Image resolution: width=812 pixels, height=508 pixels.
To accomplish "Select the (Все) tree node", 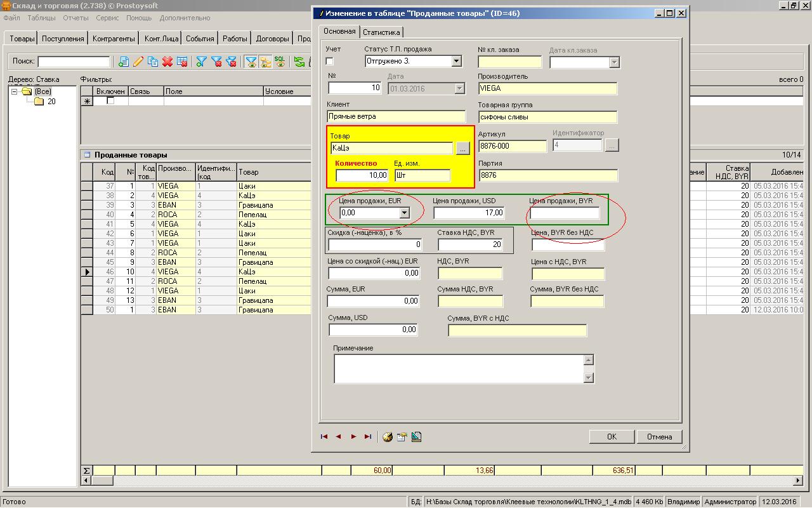I will click(43, 92).
